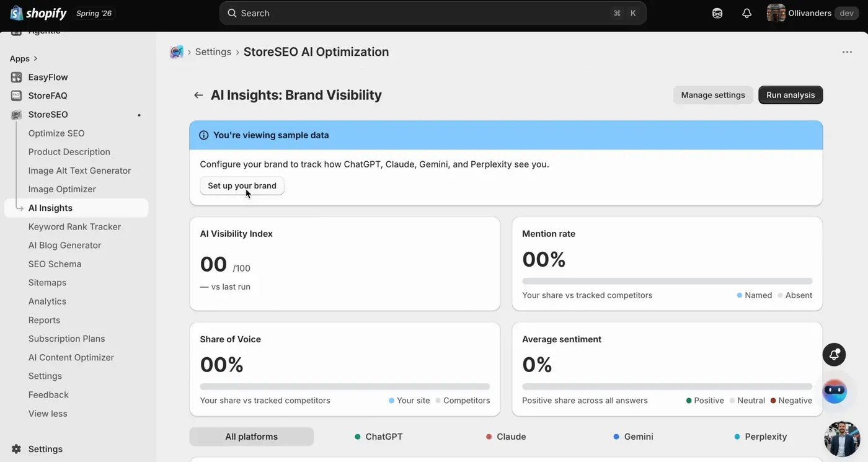Viewport: 868px width, 462px height.
Task: Select the All platforms tab
Action: (x=251, y=437)
